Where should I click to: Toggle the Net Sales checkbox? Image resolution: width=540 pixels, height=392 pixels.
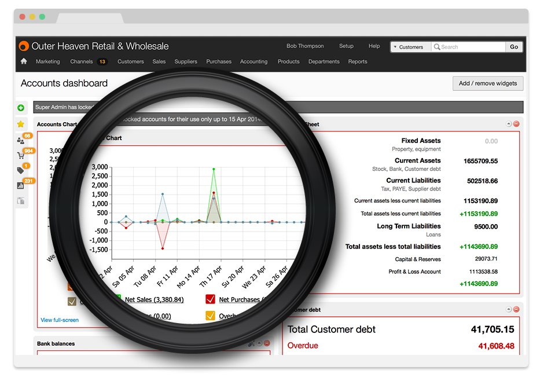coord(117,299)
